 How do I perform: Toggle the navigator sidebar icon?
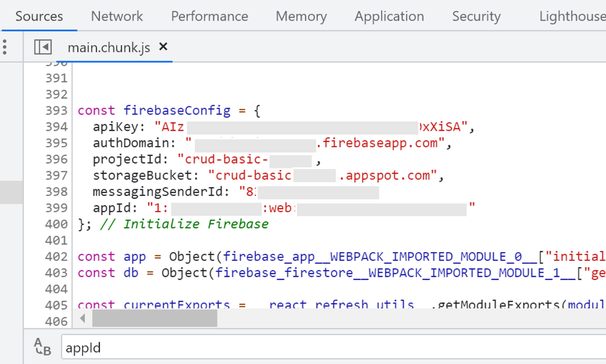click(43, 47)
